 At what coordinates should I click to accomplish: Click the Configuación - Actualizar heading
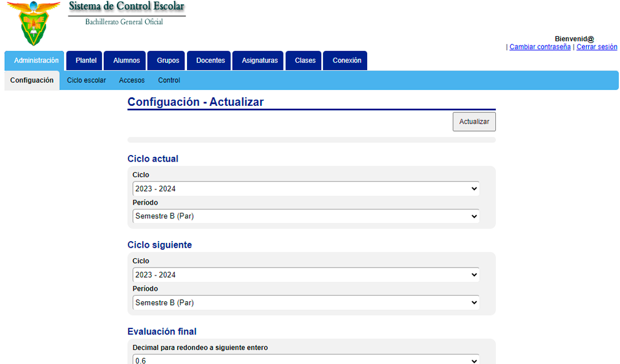(x=196, y=102)
